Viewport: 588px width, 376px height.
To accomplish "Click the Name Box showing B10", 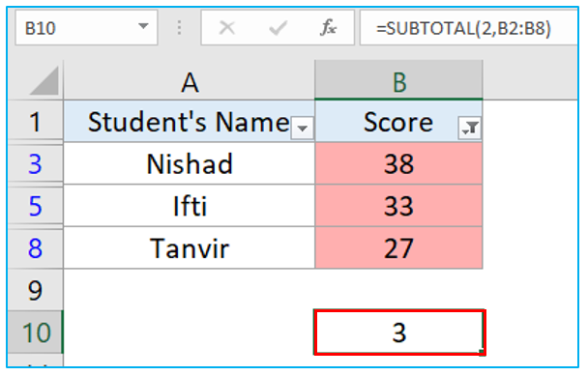I will [x=86, y=28].
